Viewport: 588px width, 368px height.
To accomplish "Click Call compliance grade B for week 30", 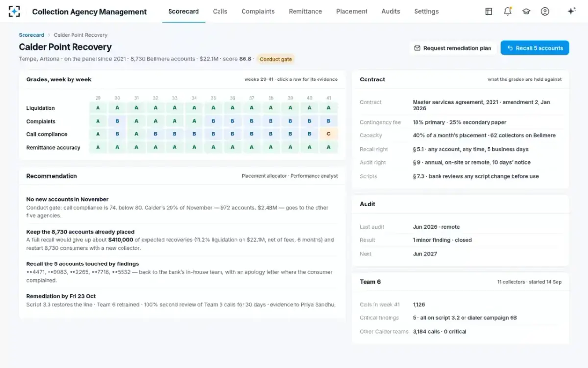I will click(x=117, y=134).
